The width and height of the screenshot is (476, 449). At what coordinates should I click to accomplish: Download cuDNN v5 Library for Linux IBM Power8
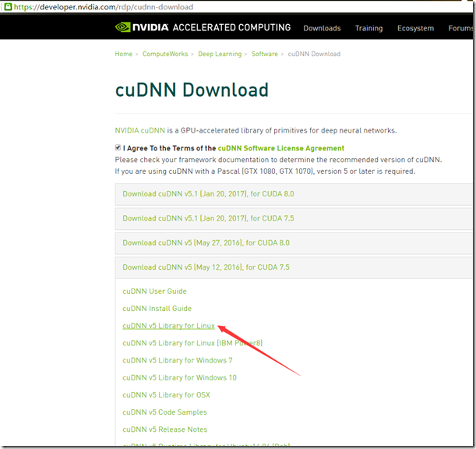(192, 343)
